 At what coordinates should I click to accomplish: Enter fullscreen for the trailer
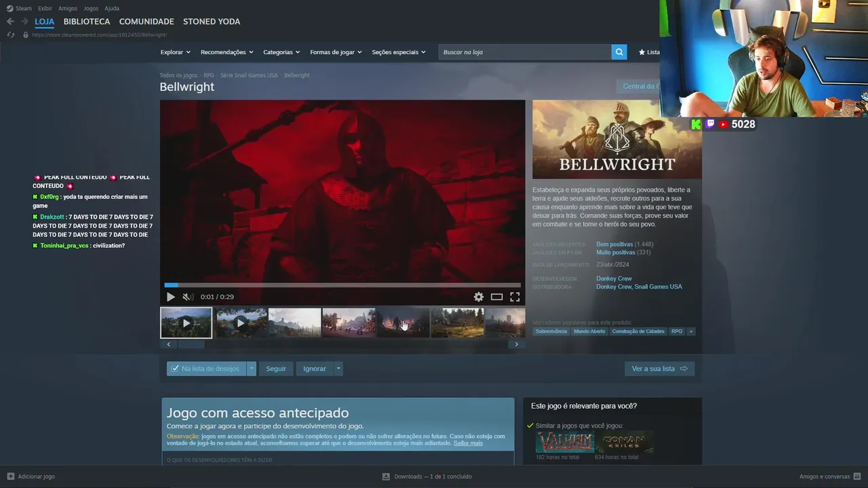(515, 297)
